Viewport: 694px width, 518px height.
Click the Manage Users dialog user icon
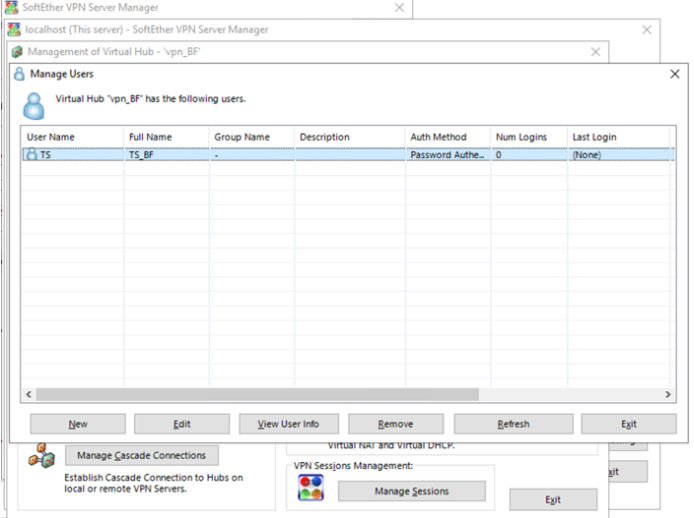pyautogui.click(x=35, y=104)
